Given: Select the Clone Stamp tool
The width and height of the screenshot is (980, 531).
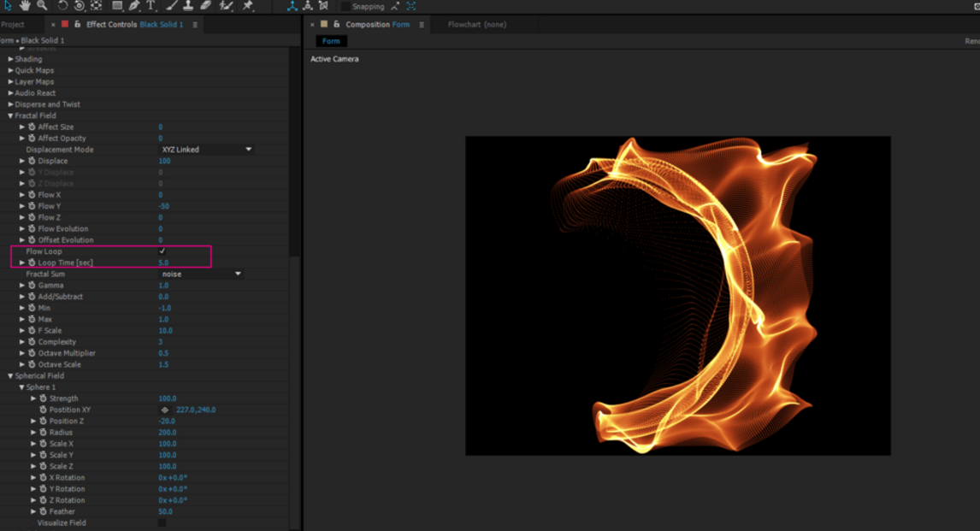Looking at the screenshot, I should tap(188, 6).
